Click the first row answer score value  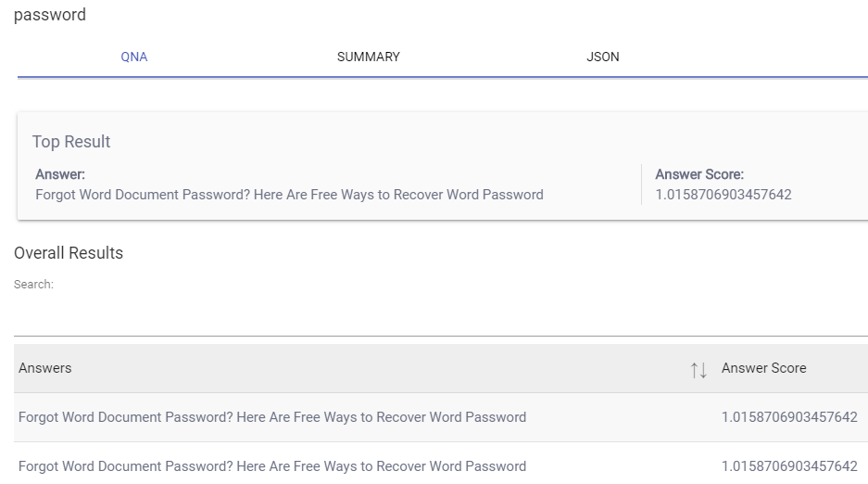point(789,417)
